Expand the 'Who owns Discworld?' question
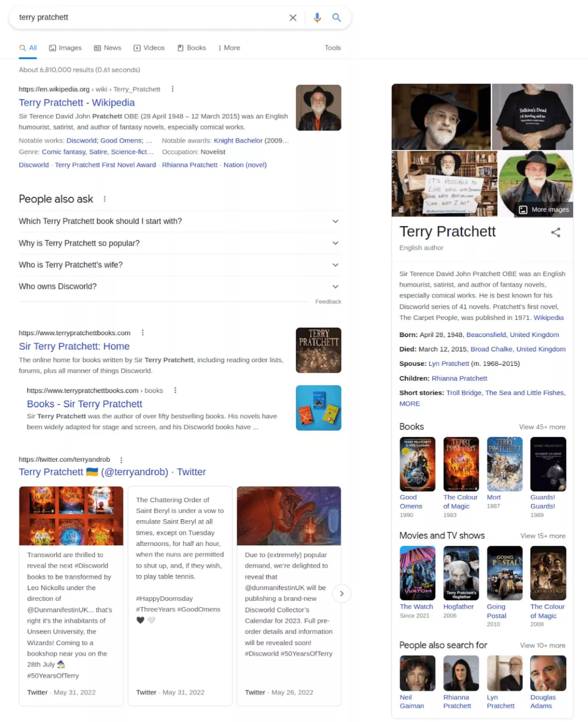 pos(180,287)
